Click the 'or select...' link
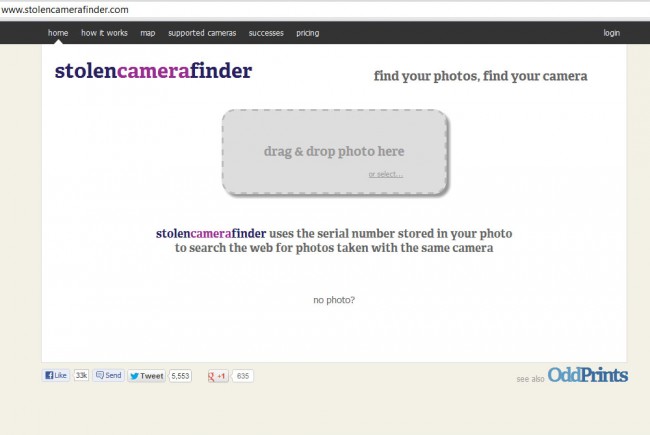 coord(386,174)
